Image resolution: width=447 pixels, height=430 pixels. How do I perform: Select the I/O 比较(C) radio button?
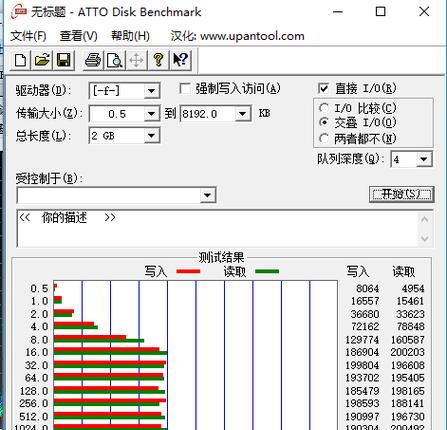pyautogui.click(x=323, y=108)
